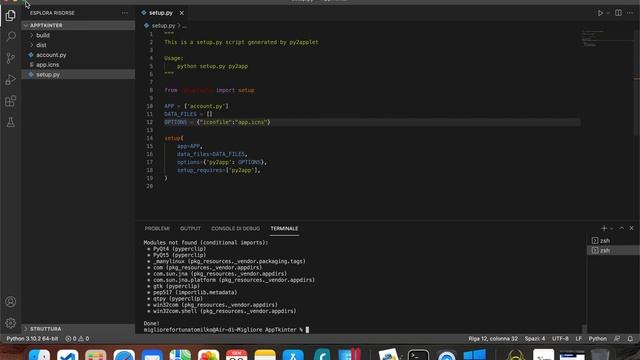Click setup.py in the breadcrumb
The height and width of the screenshot is (360, 640).
[x=163, y=26]
